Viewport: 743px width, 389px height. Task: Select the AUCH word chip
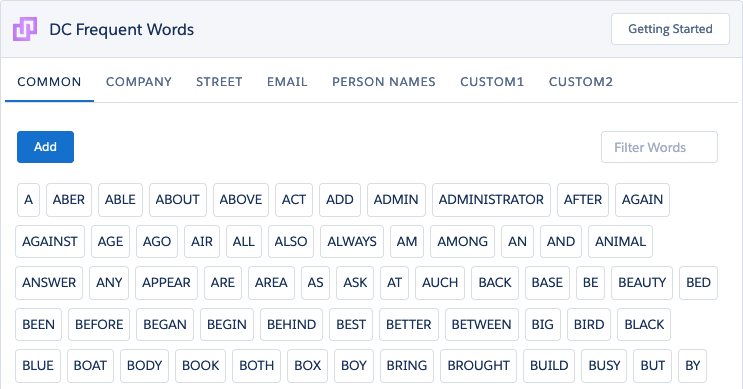pos(440,283)
